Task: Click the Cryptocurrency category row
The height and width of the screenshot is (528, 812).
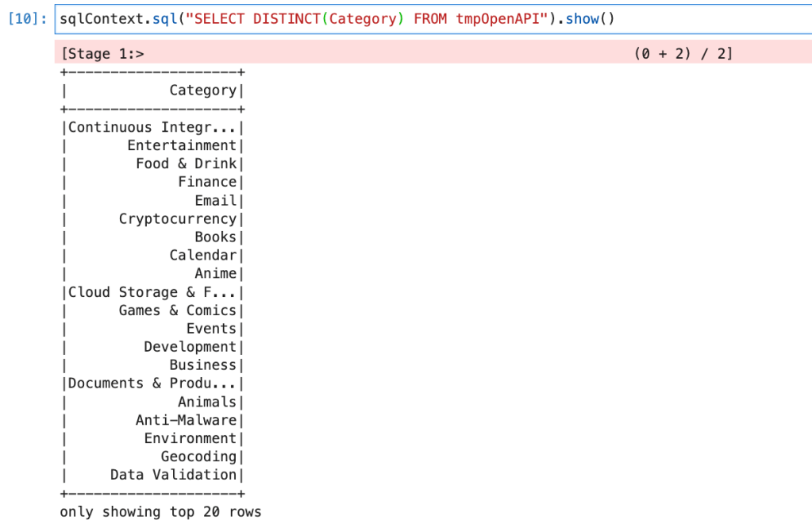Action: click(178, 219)
